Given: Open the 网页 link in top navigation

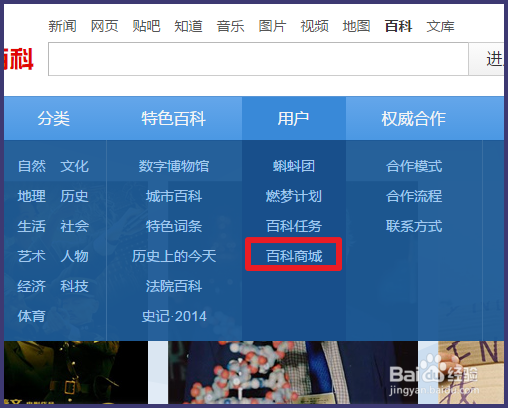Looking at the screenshot, I should click(104, 26).
